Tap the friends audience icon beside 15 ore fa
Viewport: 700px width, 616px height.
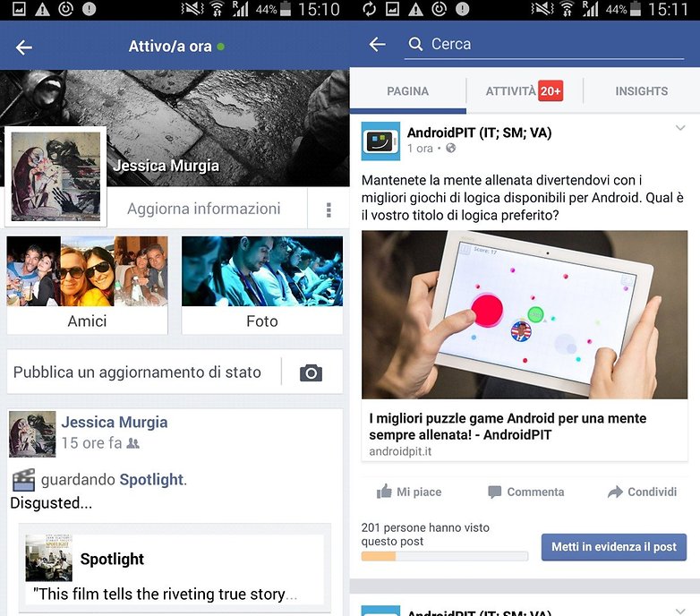(x=133, y=443)
